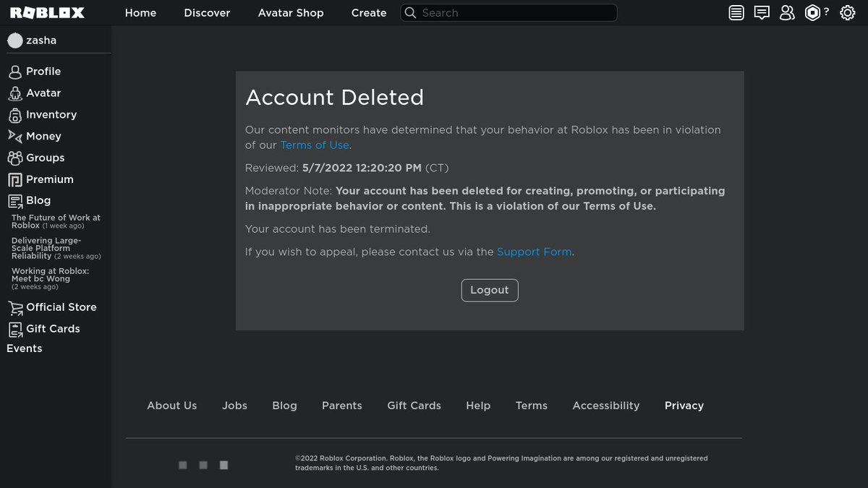Viewport: 868px width, 488px height.
Task: Open the settings gear icon
Action: coord(848,13)
